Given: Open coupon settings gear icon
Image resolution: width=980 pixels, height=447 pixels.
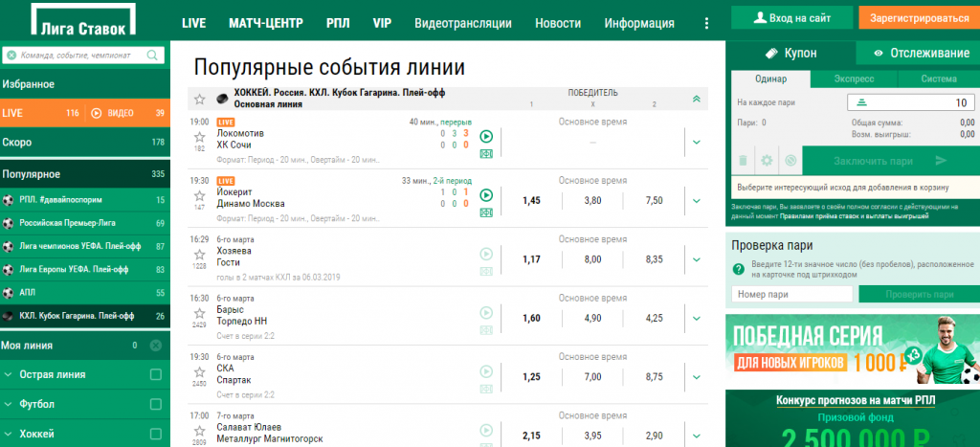Looking at the screenshot, I should click(767, 161).
